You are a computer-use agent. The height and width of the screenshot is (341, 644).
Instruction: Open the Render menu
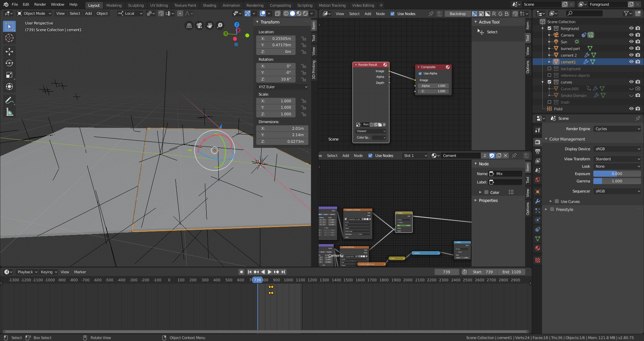coord(40,4)
